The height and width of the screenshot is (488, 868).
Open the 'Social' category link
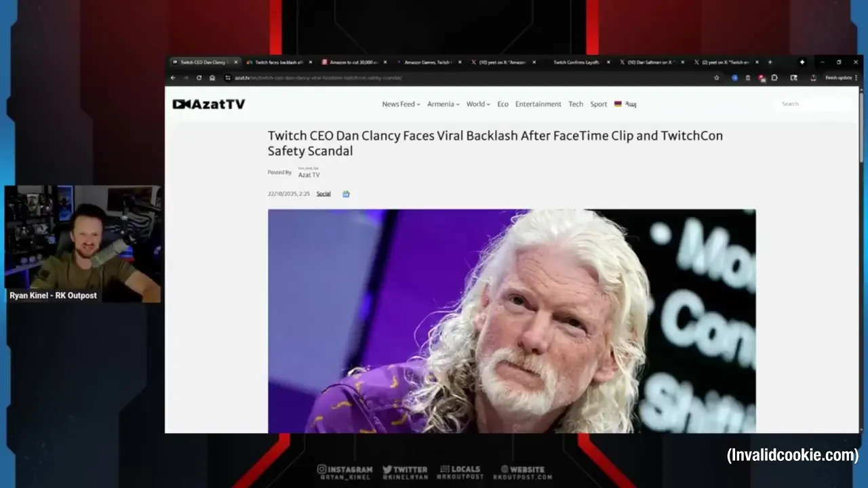tap(323, 194)
